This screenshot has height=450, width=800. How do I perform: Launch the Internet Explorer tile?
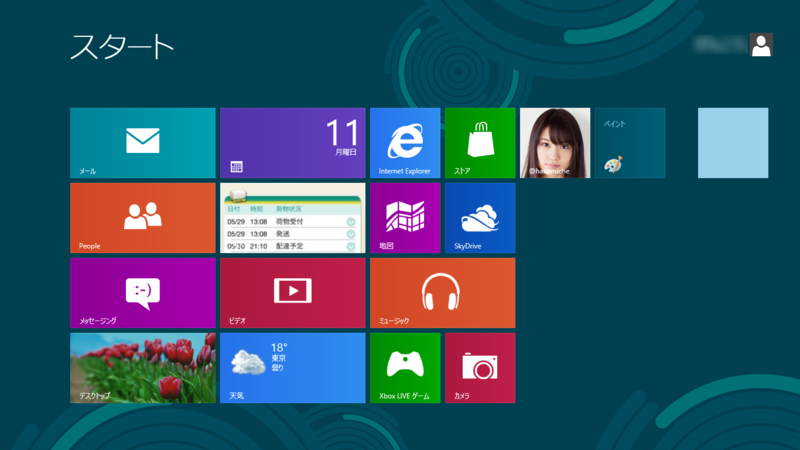(405, 143)
